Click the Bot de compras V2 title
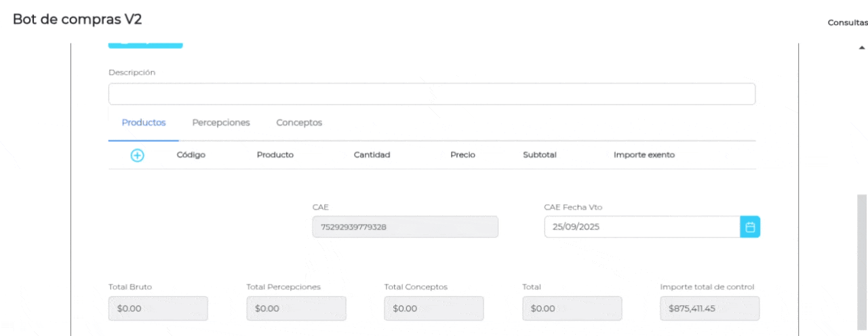The width and height of the screenshot is (868, 336). (x=77, y=19)
